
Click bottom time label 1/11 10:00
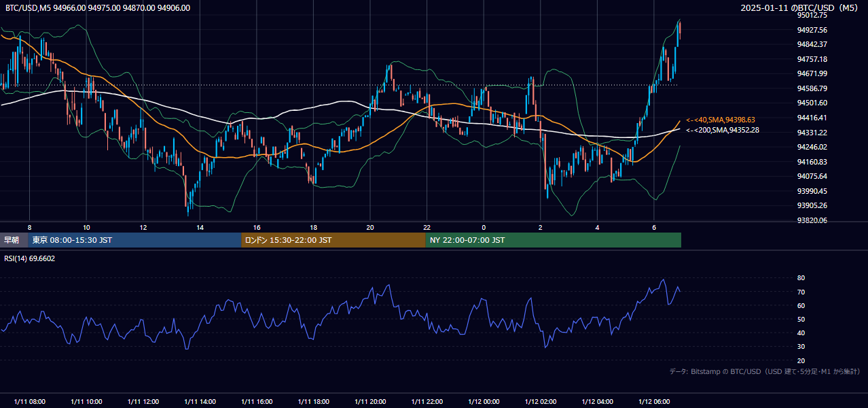pos(86,401)
